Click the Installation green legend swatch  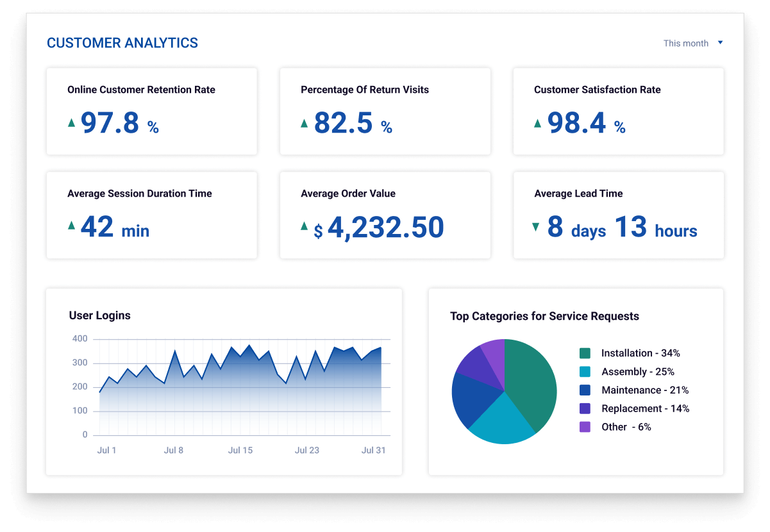pyautogui.click(x=585, y=353)
